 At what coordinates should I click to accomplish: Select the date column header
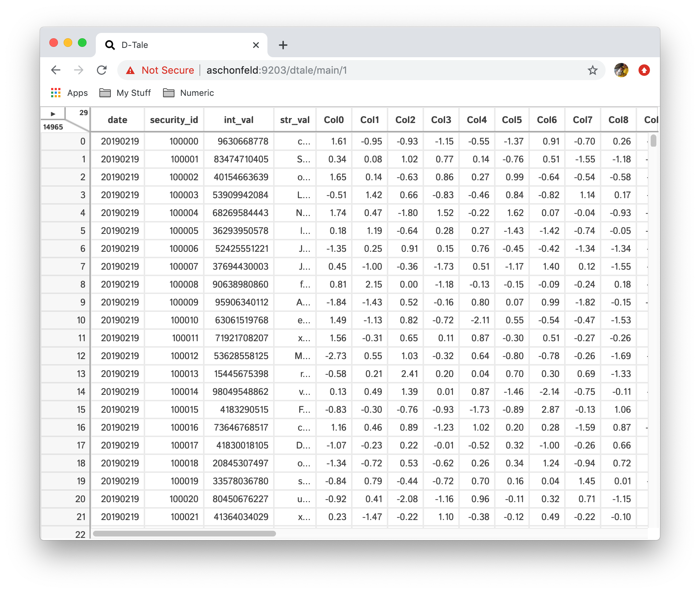click(117, 120)
